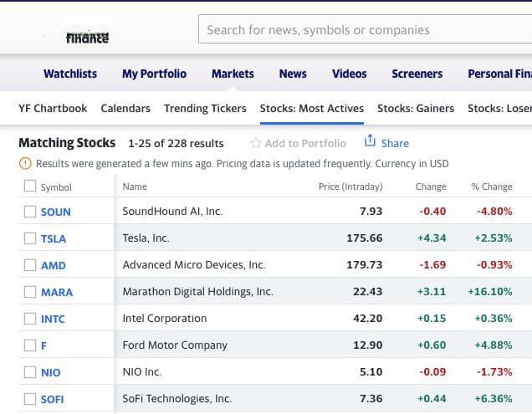Check the AMD row checkbox
The width and height of the screenshot is (532, 414).
click(x=30, y=265)
